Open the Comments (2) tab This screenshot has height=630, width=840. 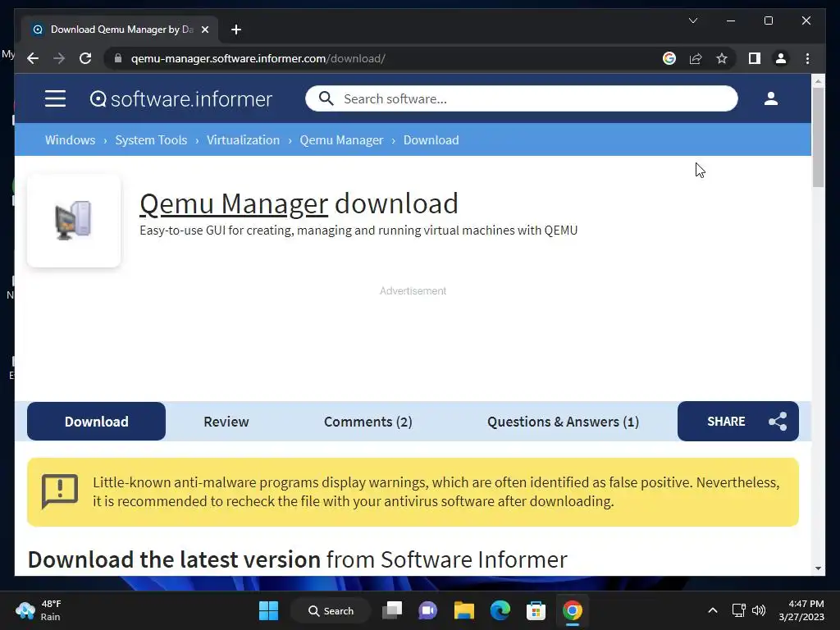click(x=368, y=422)
